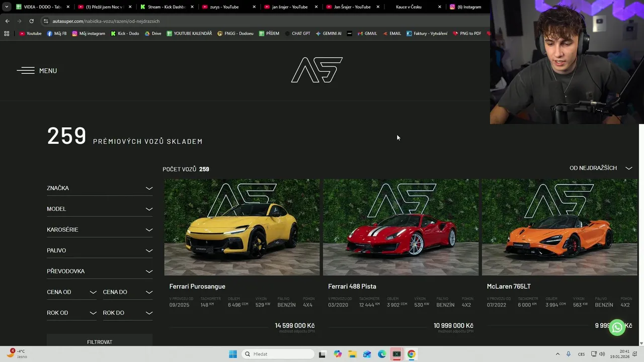Open the weather widget showing -4°C

(16, 354)
